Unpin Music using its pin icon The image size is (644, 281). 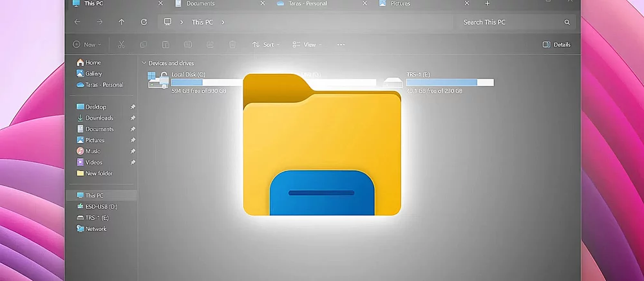point(133,151)
